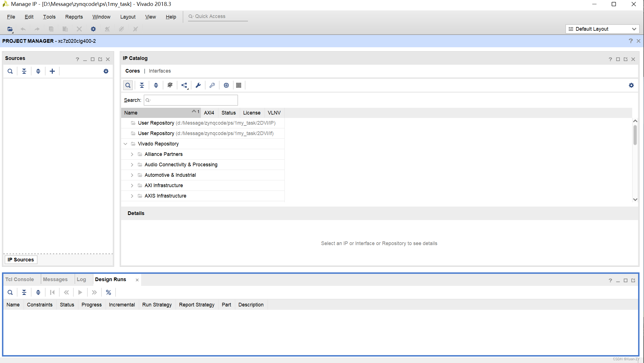Add sources with the plus icon
Viewport: 644px width, 363px height.
click(52, 71)
